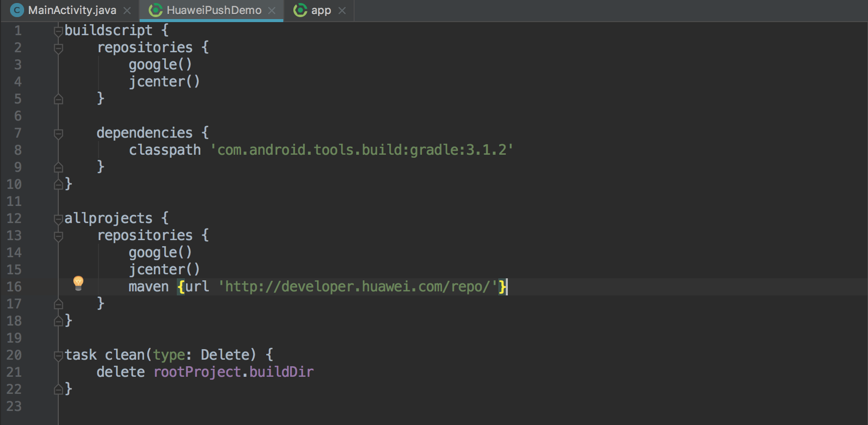
Task: Click the maven keyword on line 16
Action: (149, 286)
